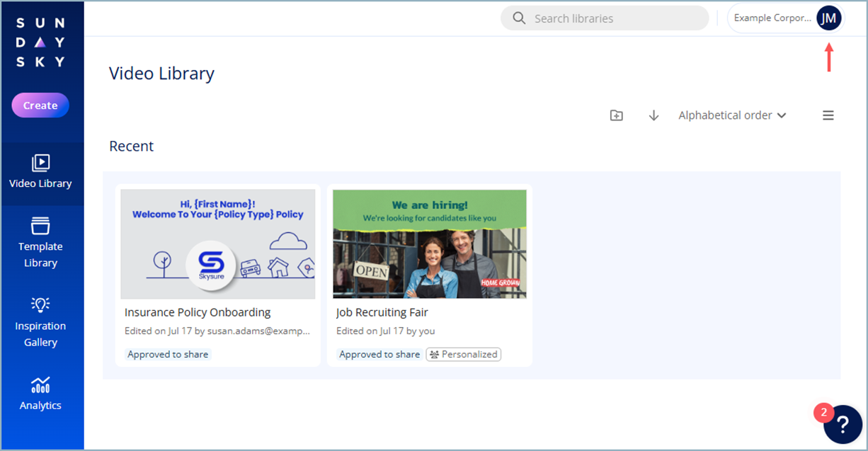Toggle sort direction arrow

coord(653,115)
